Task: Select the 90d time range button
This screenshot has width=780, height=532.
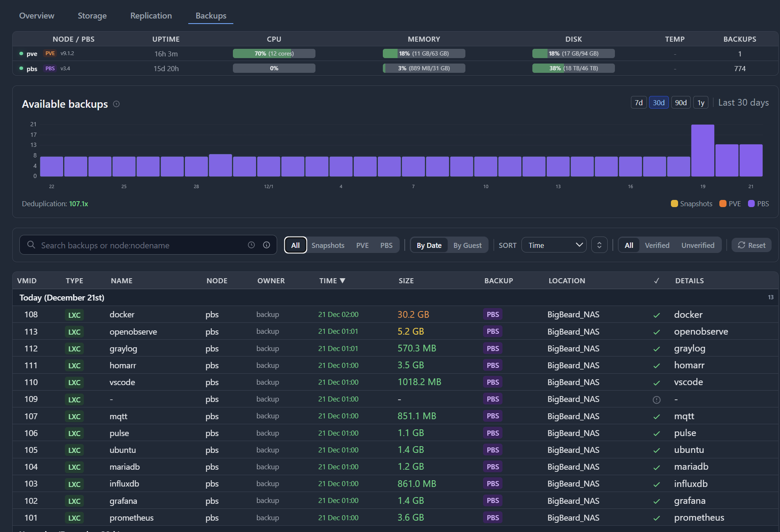Action: (x=680, y=103)
